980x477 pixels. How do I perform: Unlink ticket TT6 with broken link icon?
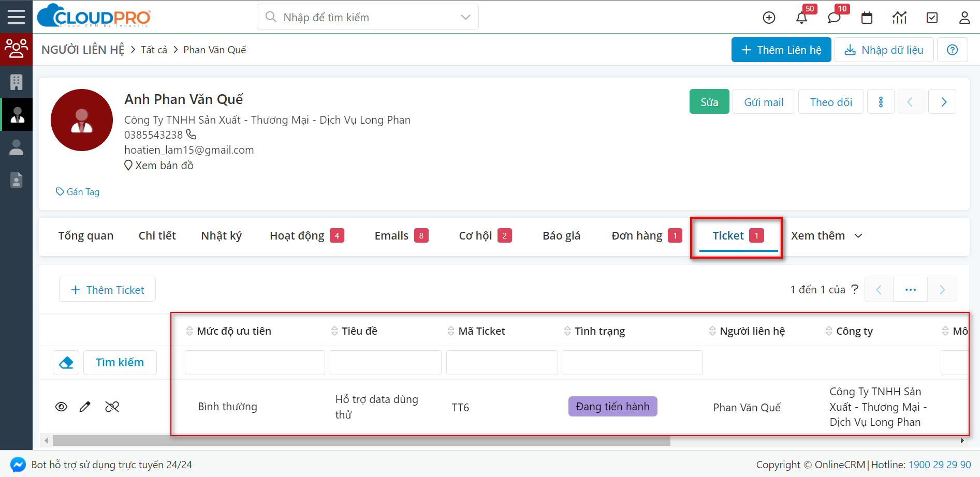(112, 407)
